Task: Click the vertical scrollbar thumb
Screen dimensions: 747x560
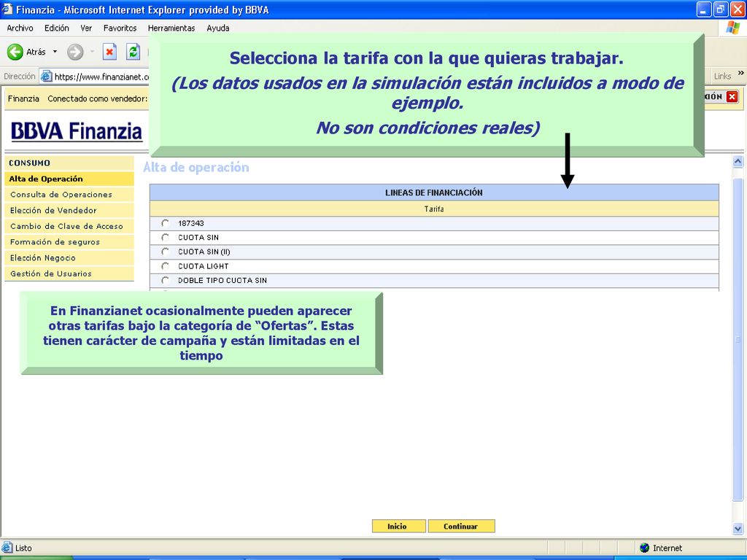Action: [x=738, y=340]
